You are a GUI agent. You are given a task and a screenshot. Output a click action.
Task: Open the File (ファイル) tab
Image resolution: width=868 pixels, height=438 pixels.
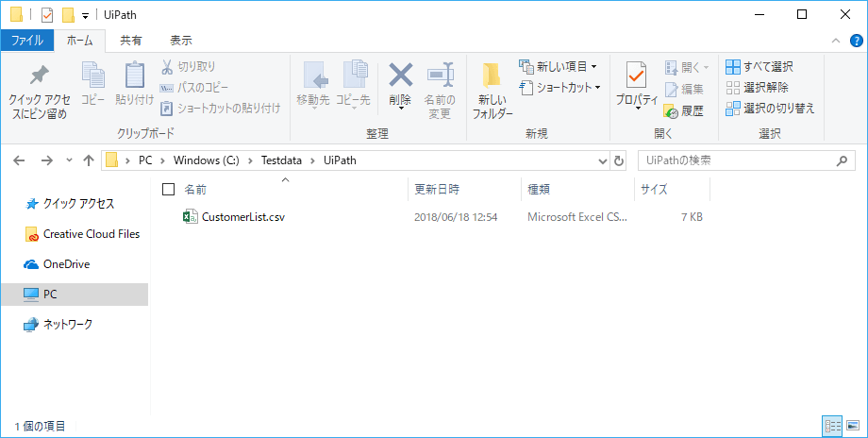click(27, 41)
